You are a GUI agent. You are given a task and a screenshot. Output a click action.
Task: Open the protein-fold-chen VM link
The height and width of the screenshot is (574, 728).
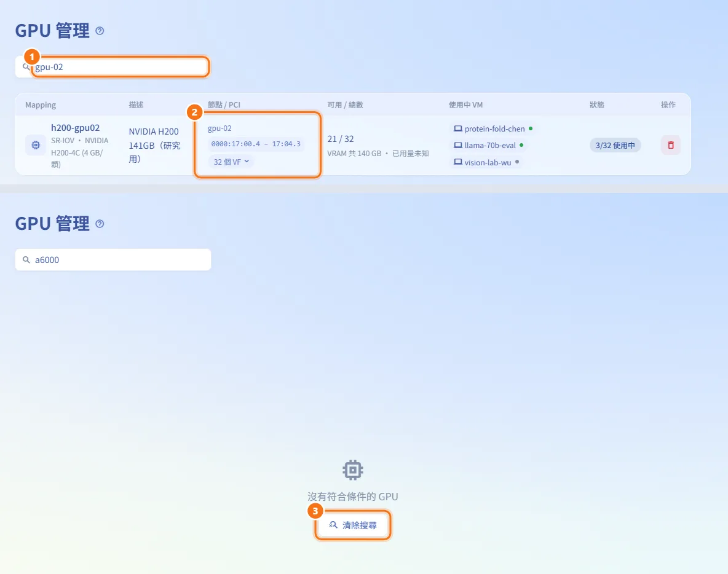(x=494, y=128)
